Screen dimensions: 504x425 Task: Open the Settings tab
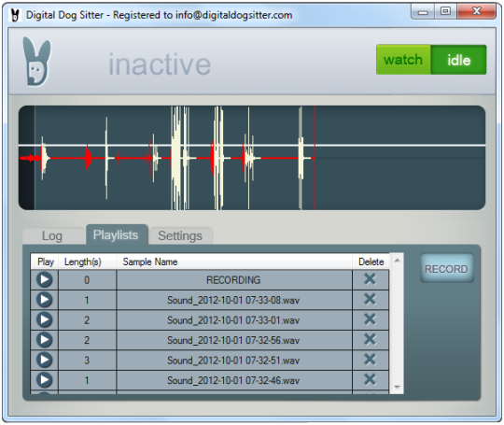pos(180,235)
